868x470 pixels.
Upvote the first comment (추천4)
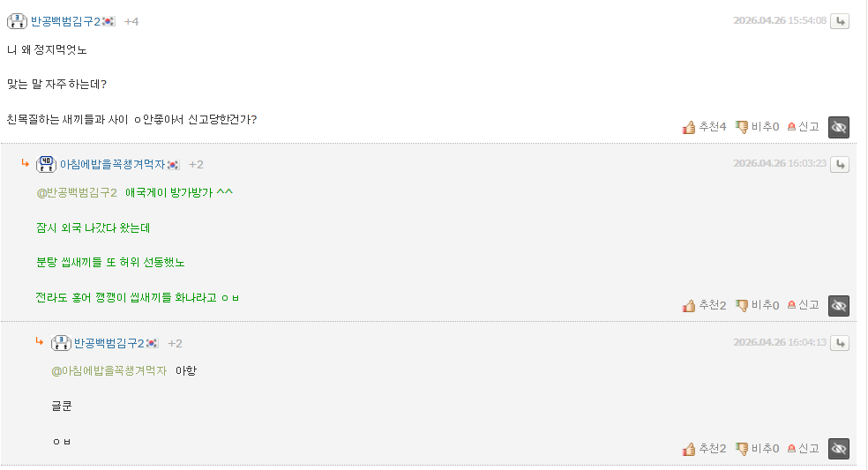704,127
